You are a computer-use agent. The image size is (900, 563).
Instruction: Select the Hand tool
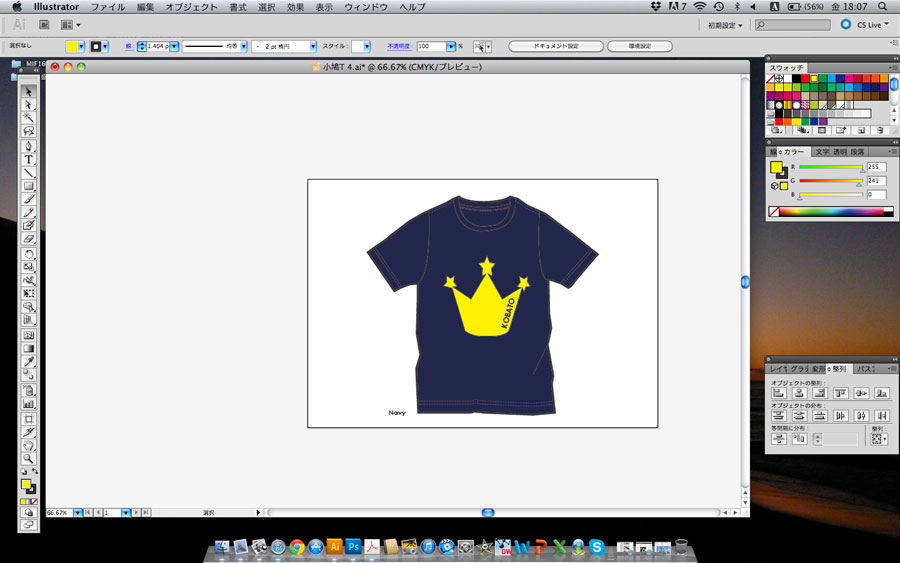click(28, 445)
